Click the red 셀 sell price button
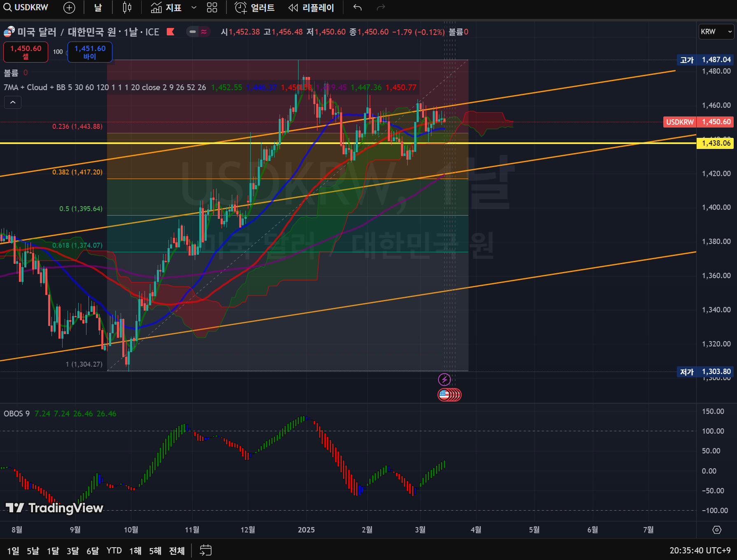This screenshot has height=560, width=737. (26, 52)
